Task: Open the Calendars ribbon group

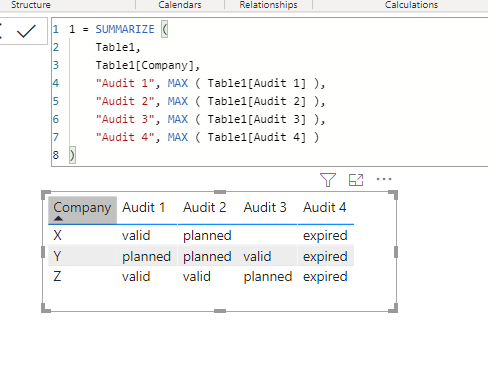Action: click(x=180, y=5)
